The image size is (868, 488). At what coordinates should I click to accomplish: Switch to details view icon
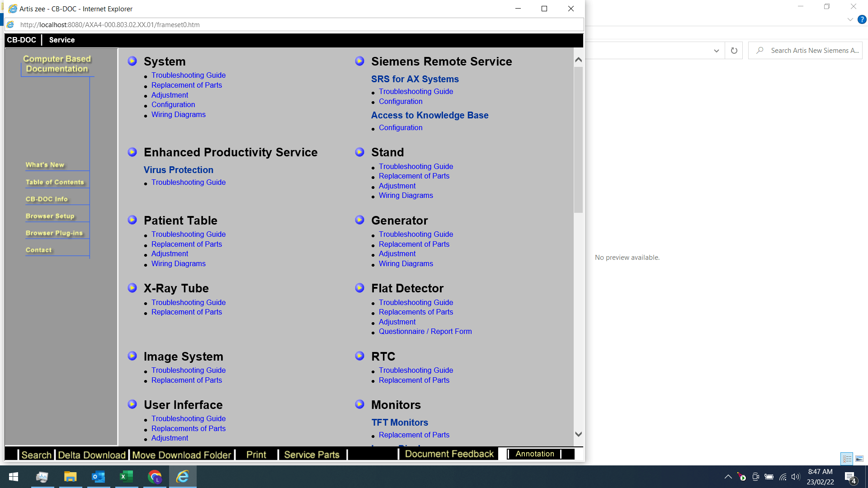point(847,459)
